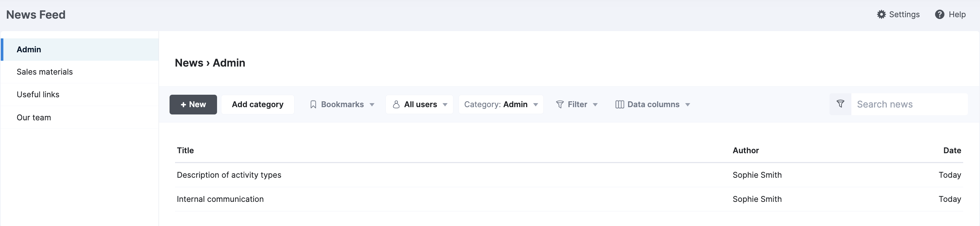Open 'Description of activity types' article

(x=229, y=175)
